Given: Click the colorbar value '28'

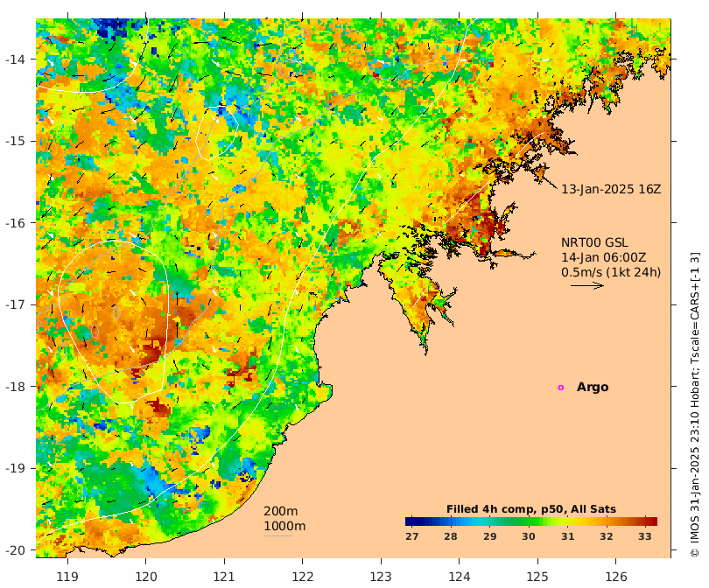Looking at the screenshot, I should pos(451,536).
